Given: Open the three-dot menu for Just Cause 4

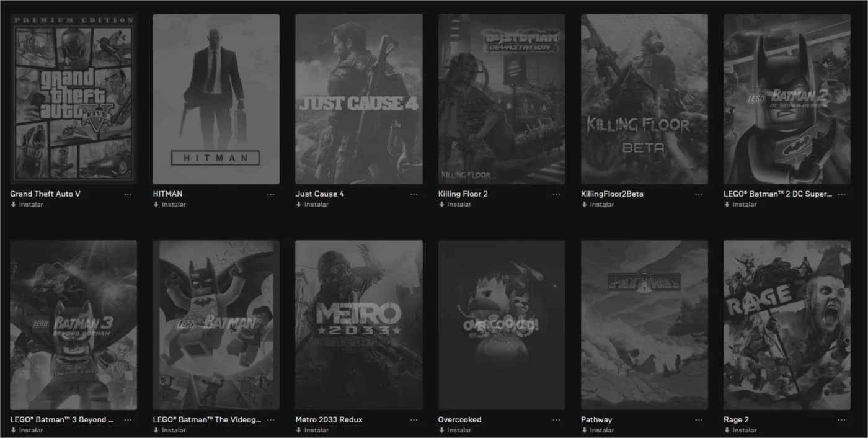Looking at the screenshot, I should (x=414, y=194).
